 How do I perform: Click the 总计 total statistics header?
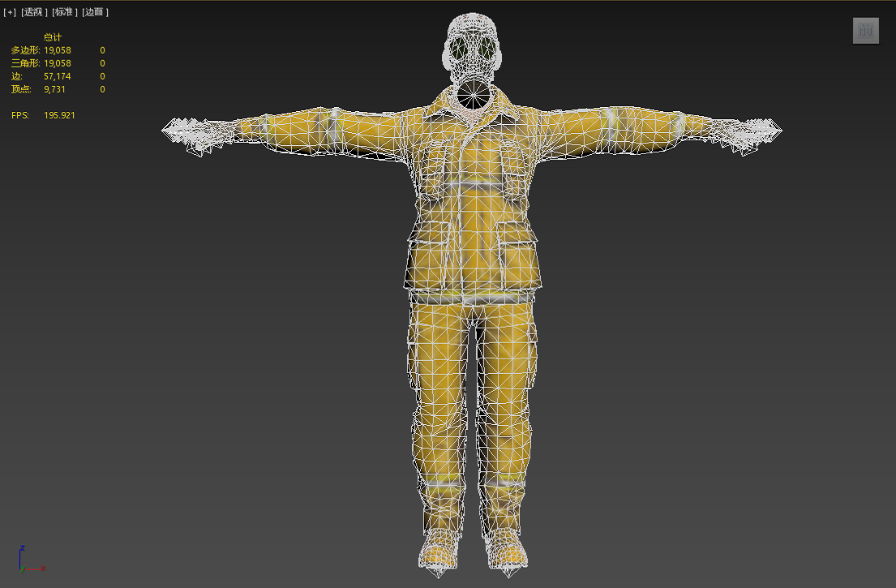(53, 37)
